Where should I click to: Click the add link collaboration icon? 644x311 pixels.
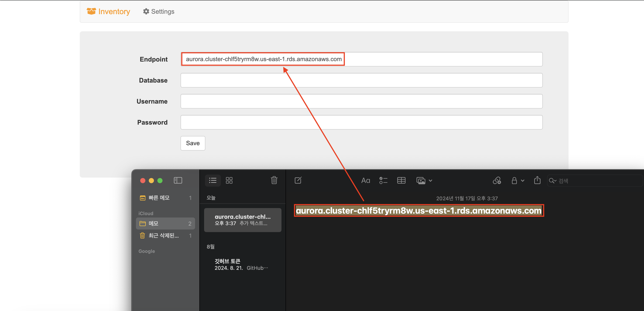(x=497, y=180)
